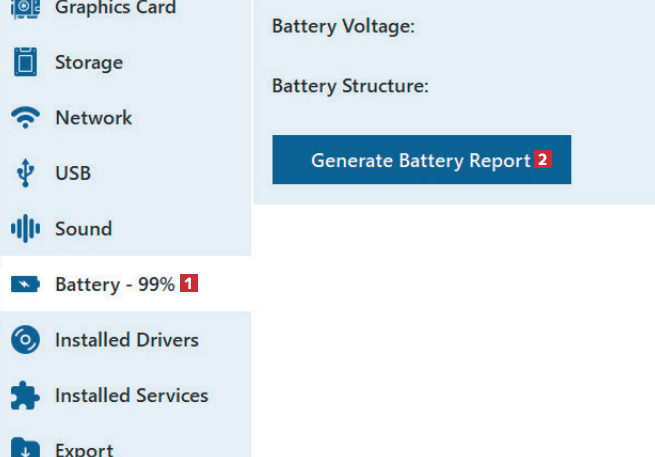Open the Storage section label
The height and width of the screenshot is (457, 655).
tap(89, 62)
